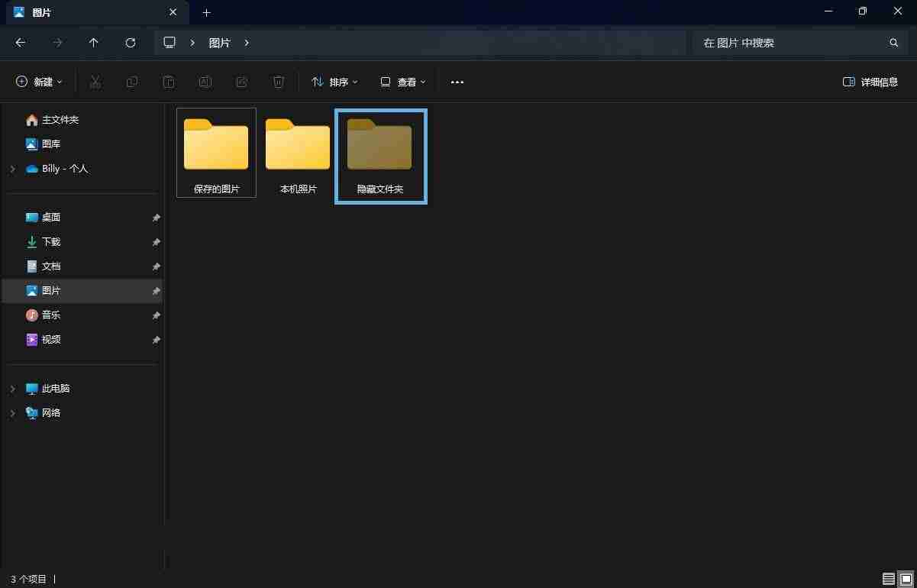917x588 pixels.
Task: Unpin 视频 using its pin icon
Action: pyautogui.click(x=156, y=340)
